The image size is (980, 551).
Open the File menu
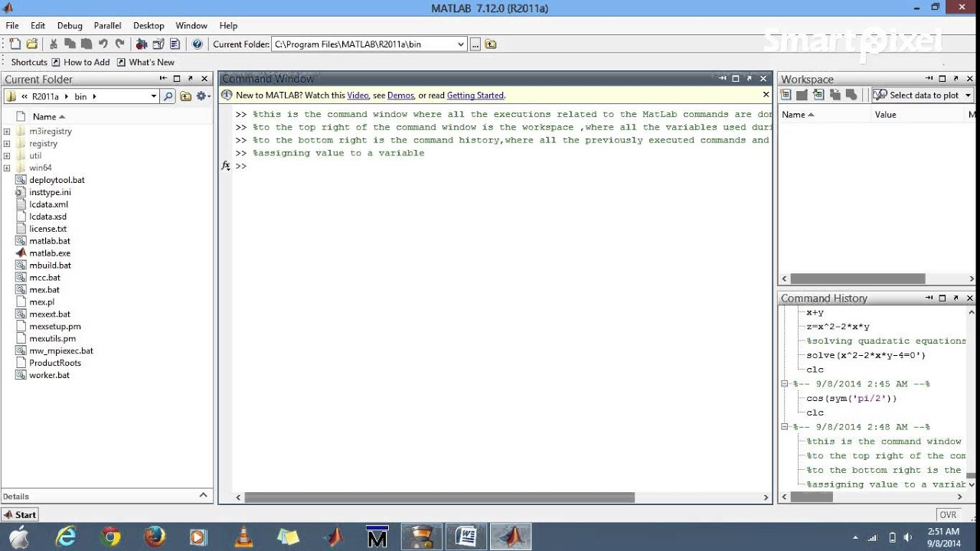click(12, 25)
